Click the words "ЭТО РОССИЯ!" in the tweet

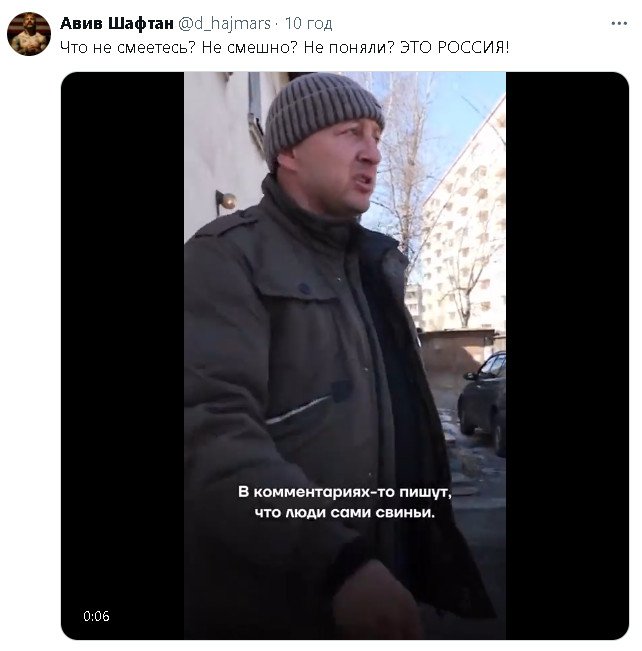pyautogui.click(x=455, y=48)
